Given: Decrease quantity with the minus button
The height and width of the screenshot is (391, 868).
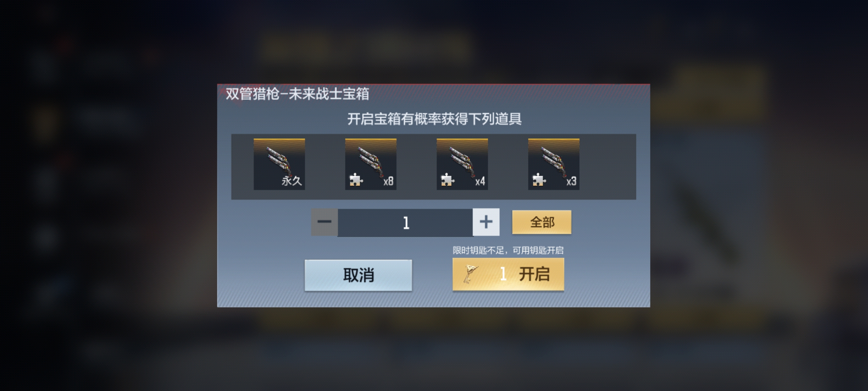Looking at the screenshot, I should tap(324, 222).
